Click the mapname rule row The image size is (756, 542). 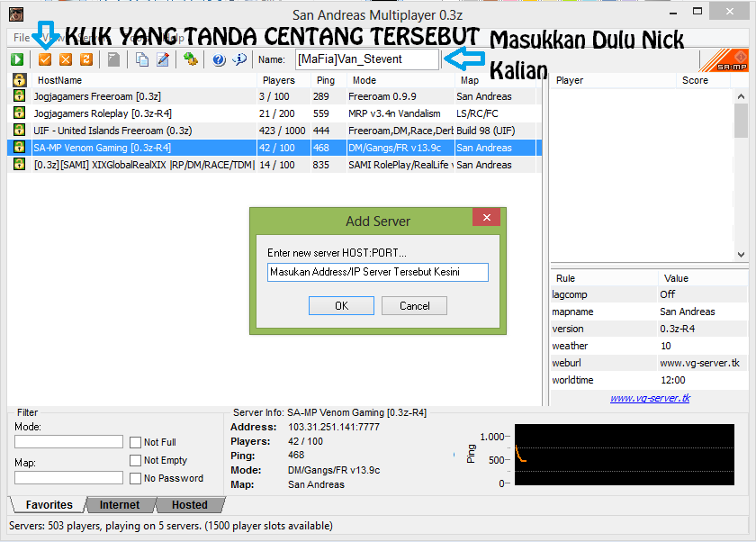coord(649,312)
